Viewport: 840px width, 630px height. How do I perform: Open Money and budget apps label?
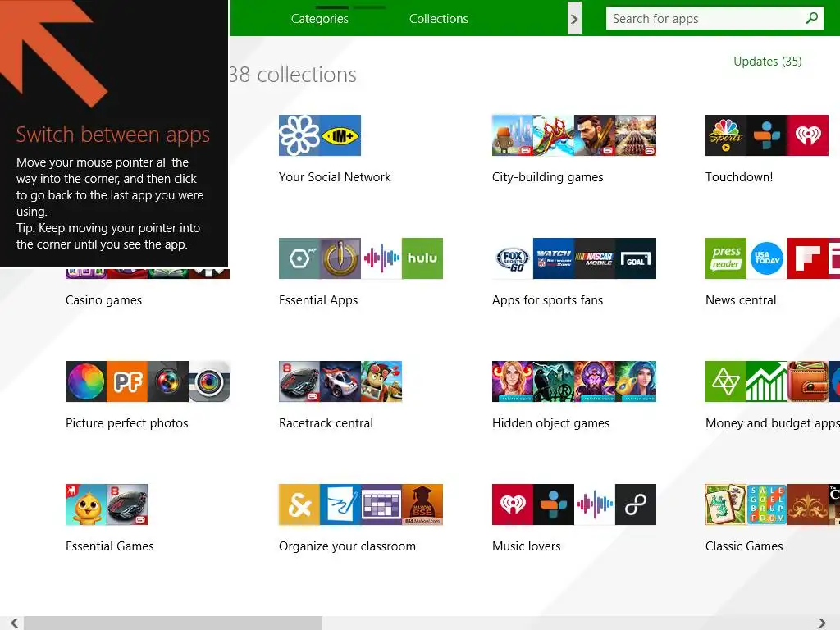click(773, 423)
